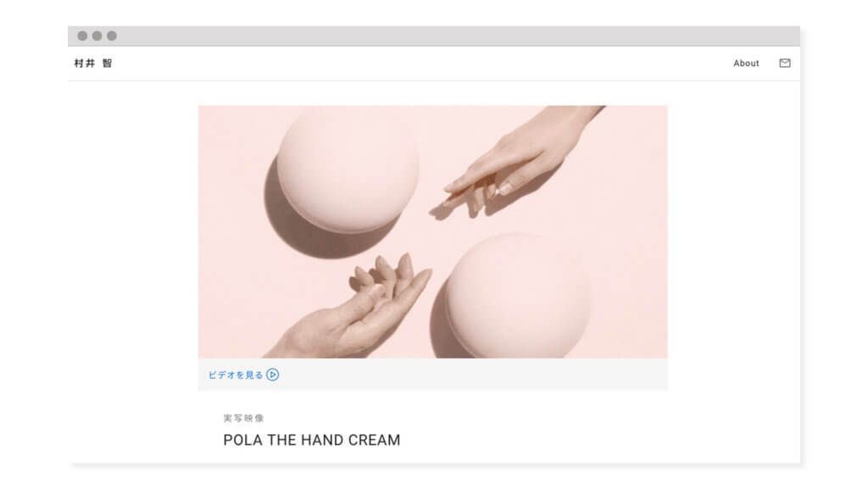
Task: Open the About page
Action: point(746,63)
